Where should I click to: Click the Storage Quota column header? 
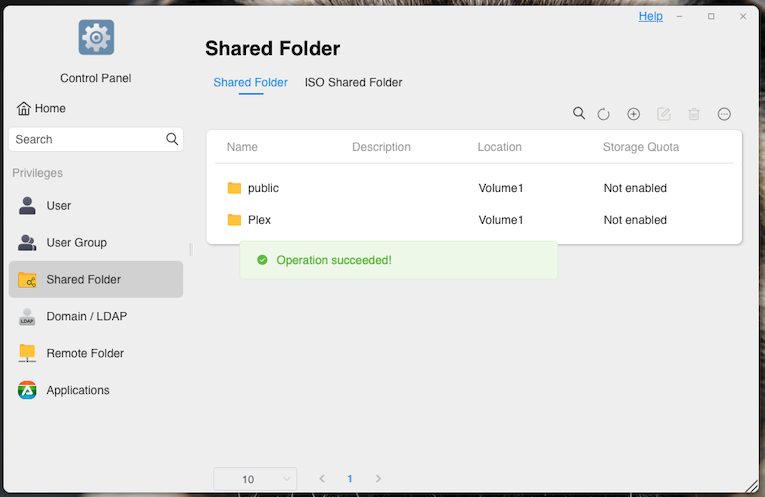pyautogui.click(x=641, y=147)
